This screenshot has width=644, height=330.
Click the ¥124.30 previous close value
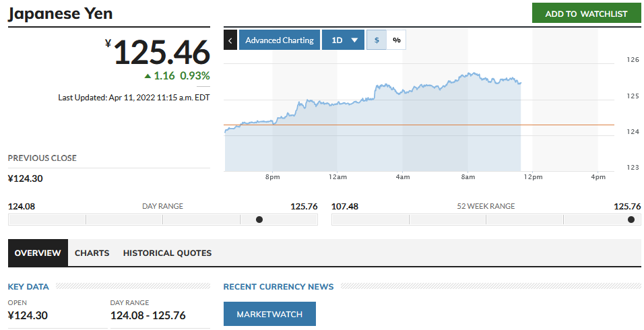(x=26, y=178)
